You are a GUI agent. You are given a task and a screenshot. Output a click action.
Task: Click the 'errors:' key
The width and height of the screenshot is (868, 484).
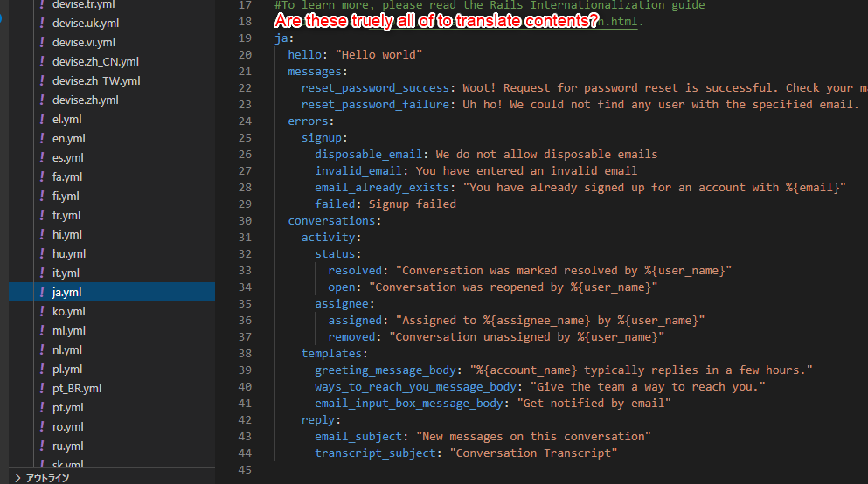pos(310,121)
